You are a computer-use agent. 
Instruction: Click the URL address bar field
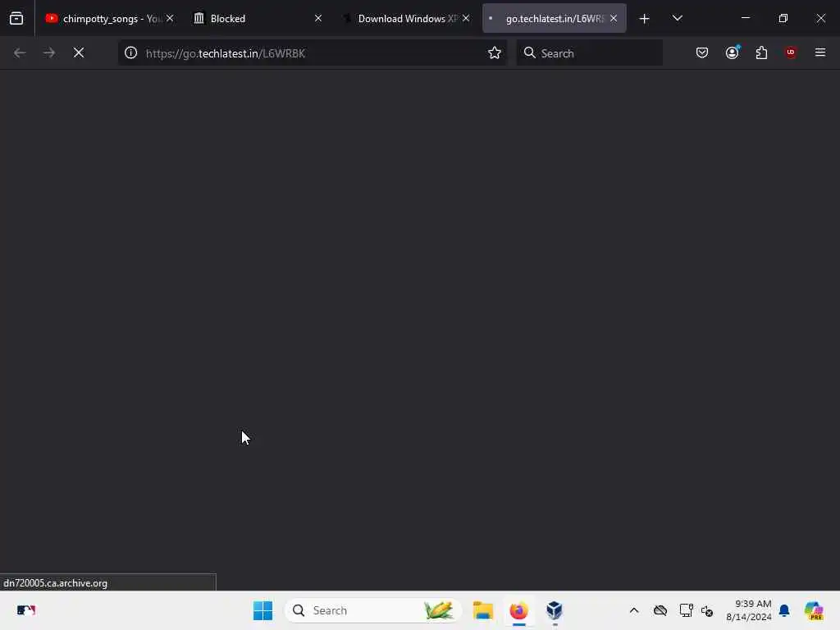312,53
